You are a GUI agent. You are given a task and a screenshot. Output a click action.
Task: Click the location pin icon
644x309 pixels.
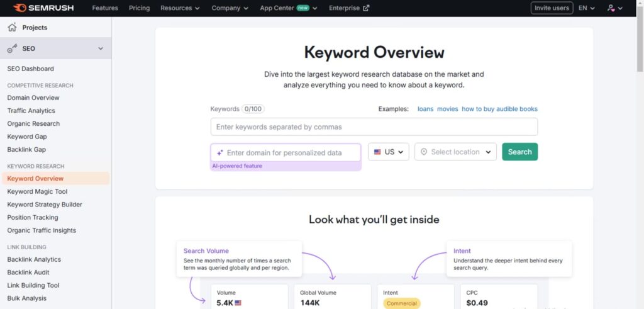(x=424, y=152)
